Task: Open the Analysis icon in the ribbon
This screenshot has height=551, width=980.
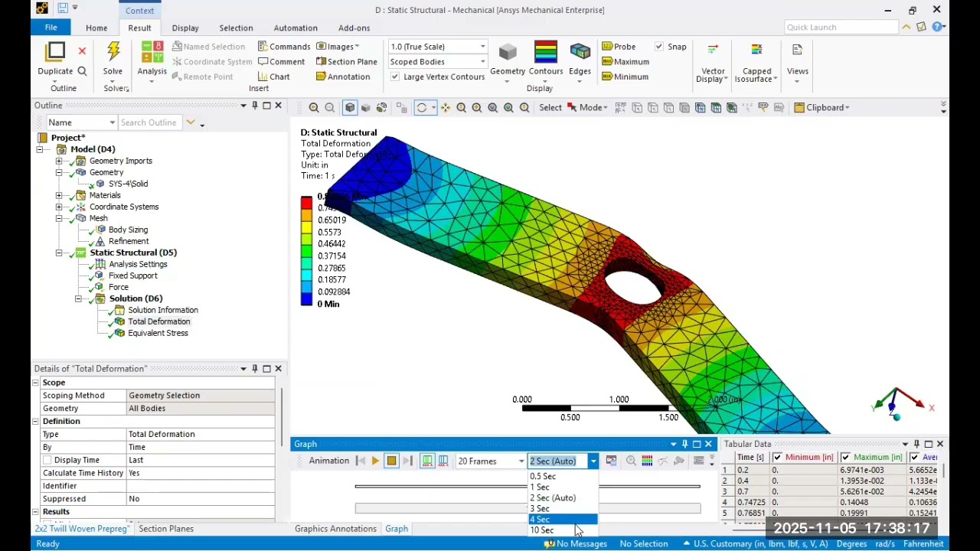Action: (152, 51)
